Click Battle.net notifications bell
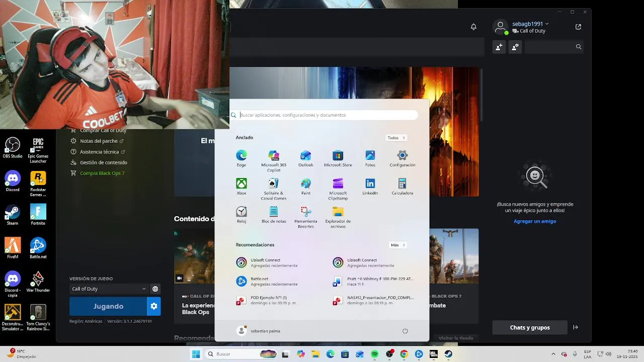This screenshot has width=644, height=362. pyautogui.click(x=473, y=27)
